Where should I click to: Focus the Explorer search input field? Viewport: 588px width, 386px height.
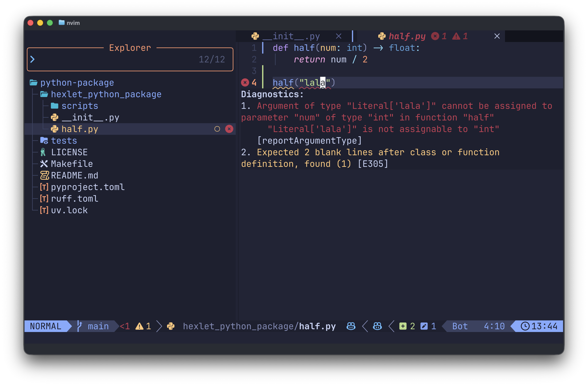tap(130, 59)
